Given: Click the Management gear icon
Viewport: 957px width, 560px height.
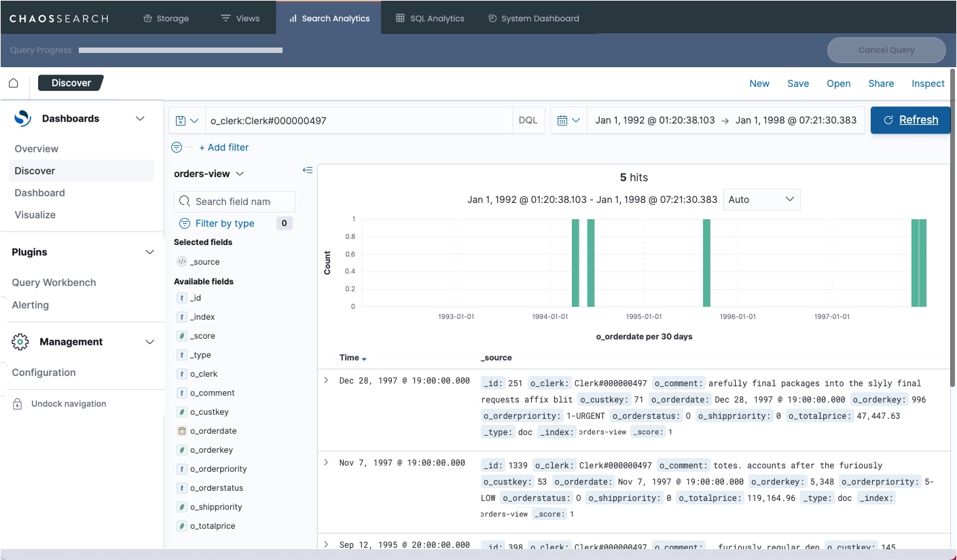Looking at the screenshot, I should [20, 342].
